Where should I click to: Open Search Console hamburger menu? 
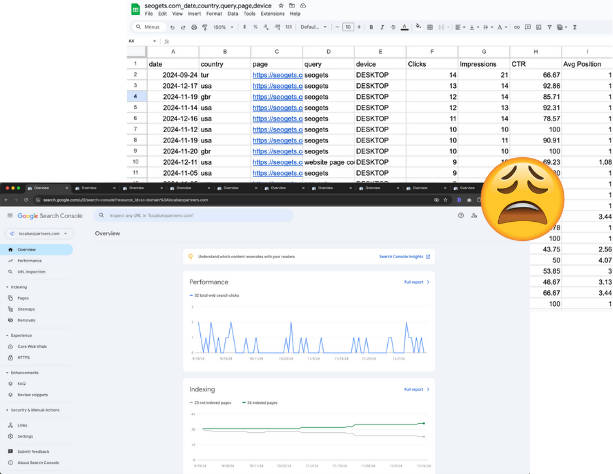tap(10, 215)
